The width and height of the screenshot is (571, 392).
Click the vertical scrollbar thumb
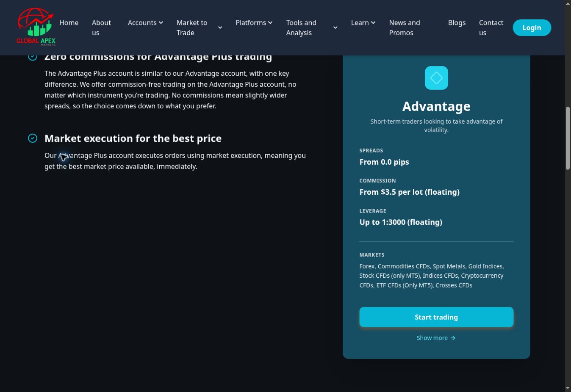[x=568, y=138]
